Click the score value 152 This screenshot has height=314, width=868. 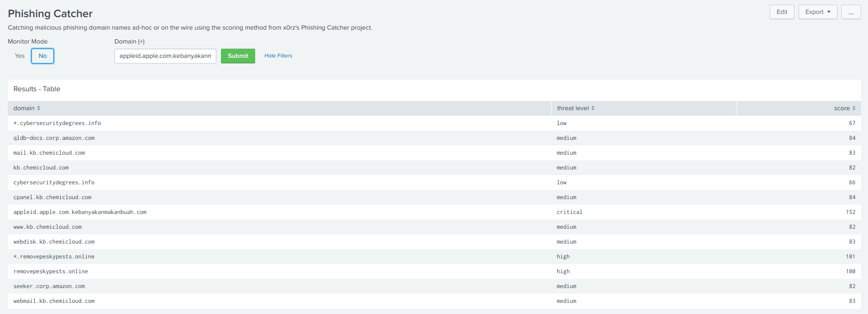coord(850,212)
